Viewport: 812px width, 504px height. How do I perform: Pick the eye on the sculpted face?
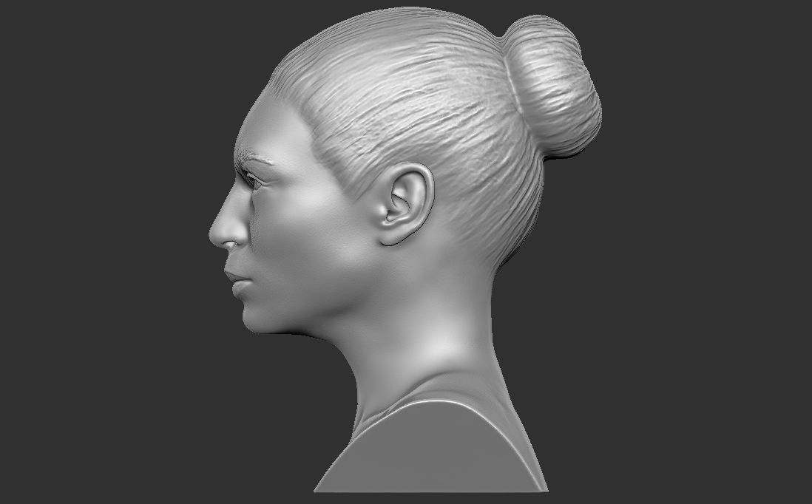252,180
